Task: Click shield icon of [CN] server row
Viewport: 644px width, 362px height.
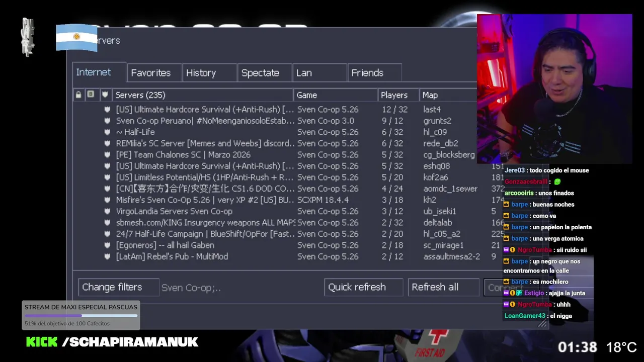Action: (x=107, y=189)
